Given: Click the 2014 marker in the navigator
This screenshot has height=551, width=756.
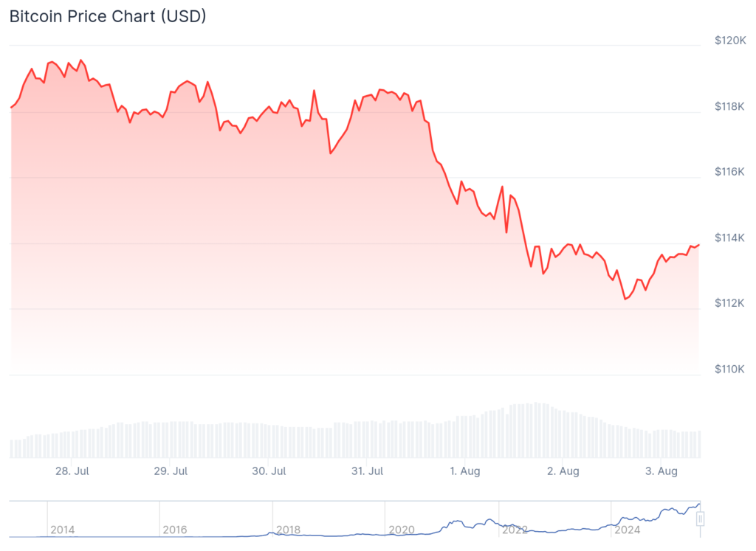Looking at the screenshot, I should click(62, 530).
